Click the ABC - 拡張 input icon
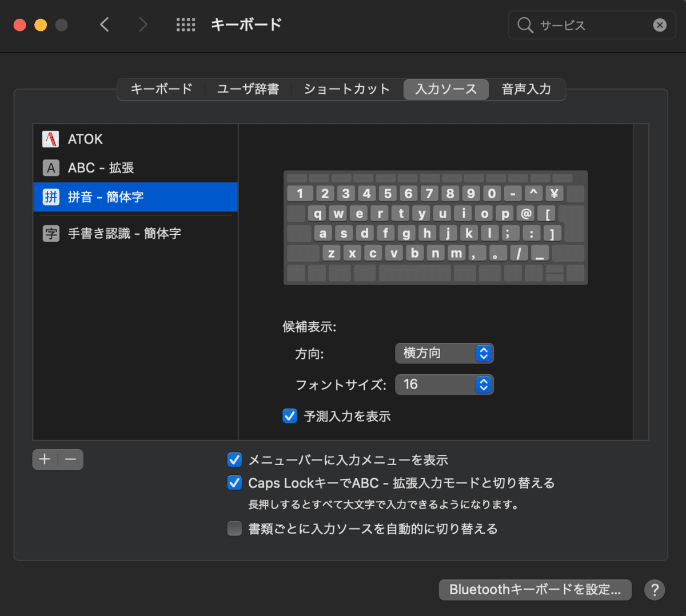 coord(51,167)
